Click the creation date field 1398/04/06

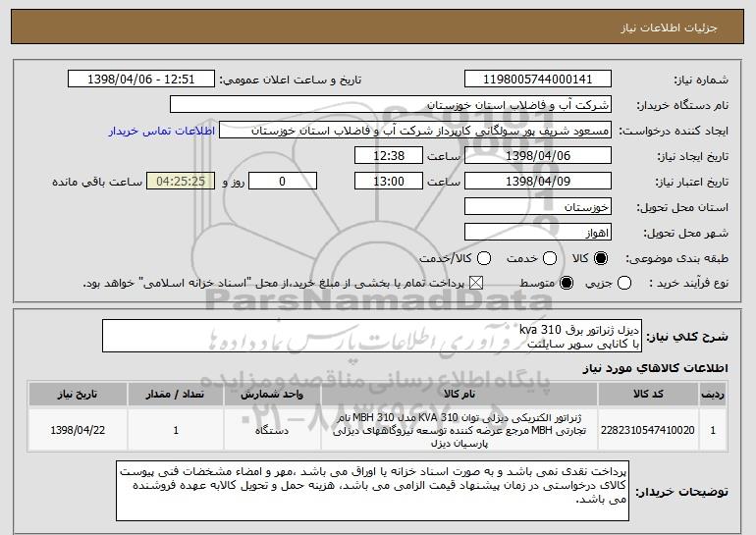coord(538,156)
